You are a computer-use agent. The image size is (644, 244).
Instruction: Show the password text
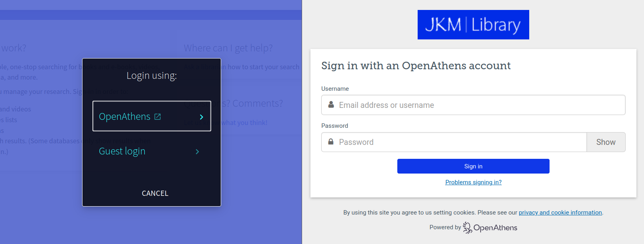[x=606, y=142]
